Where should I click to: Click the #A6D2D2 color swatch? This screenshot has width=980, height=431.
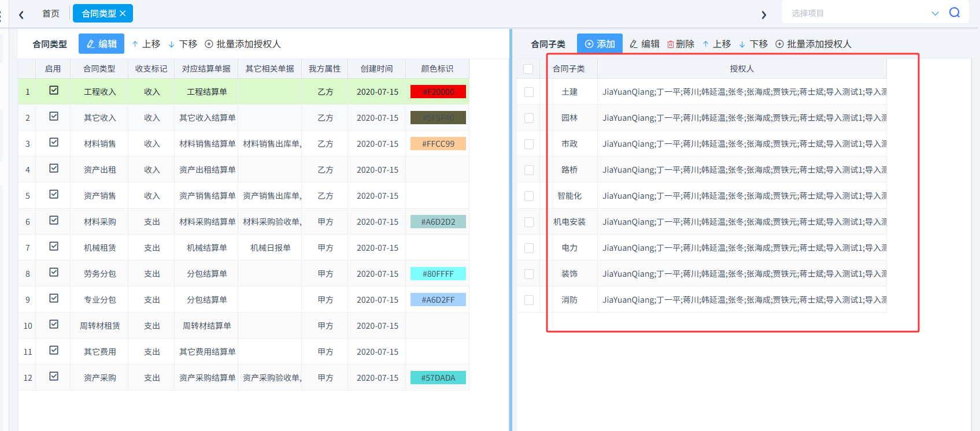(x=438, y=222)
